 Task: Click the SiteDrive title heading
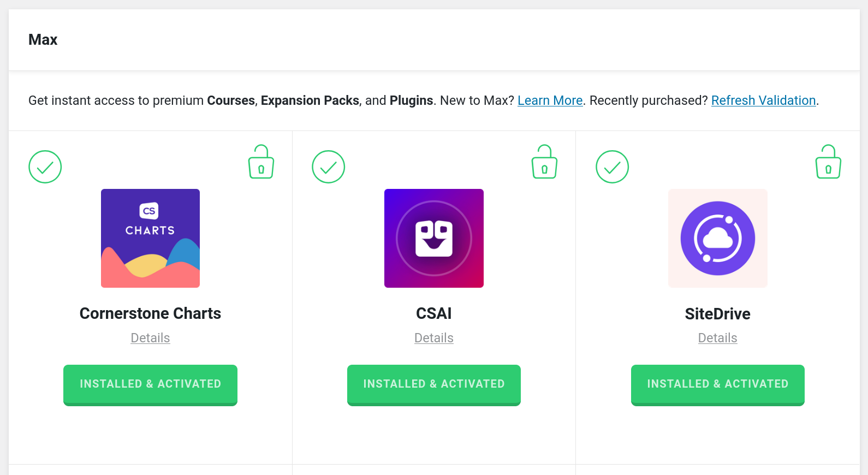click(717, 314)
